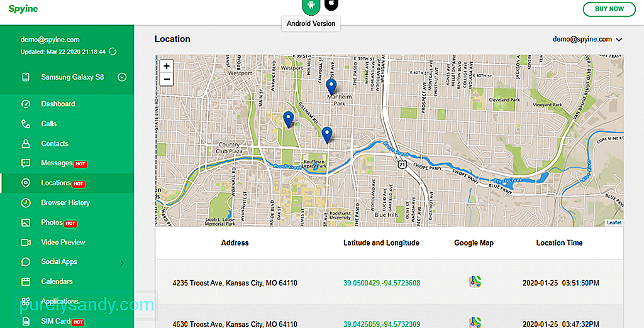Open the Applications section
This screenshot has width=644, height=328.
(x=60, y=301)
